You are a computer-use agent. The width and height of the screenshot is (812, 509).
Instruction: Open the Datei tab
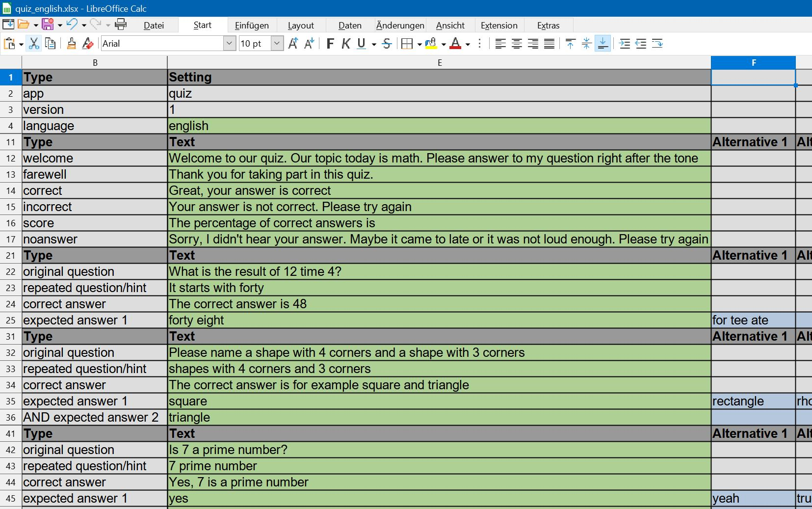point(154,26)
